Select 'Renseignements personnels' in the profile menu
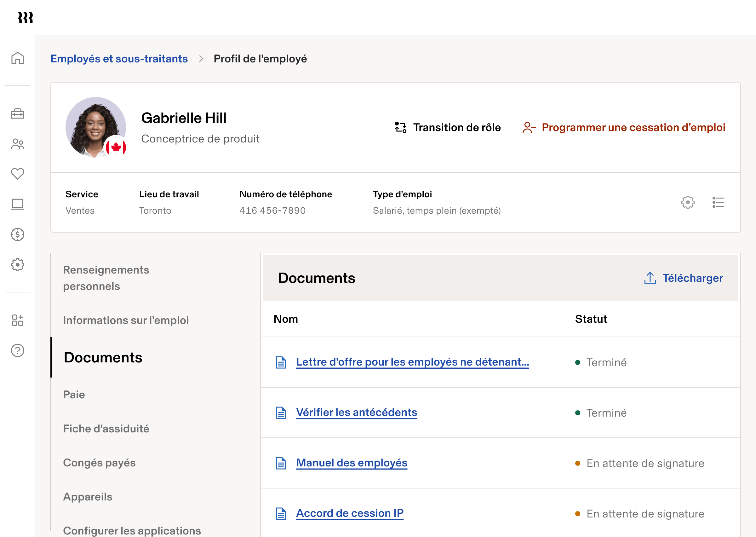The width and height of the screenshot is (756, 537). (106, 278)
